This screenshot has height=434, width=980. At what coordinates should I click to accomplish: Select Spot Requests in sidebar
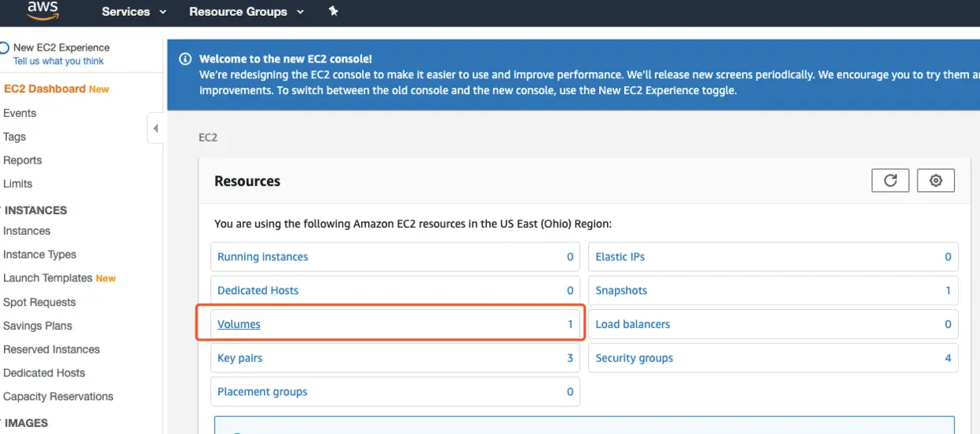coord(40,302)
